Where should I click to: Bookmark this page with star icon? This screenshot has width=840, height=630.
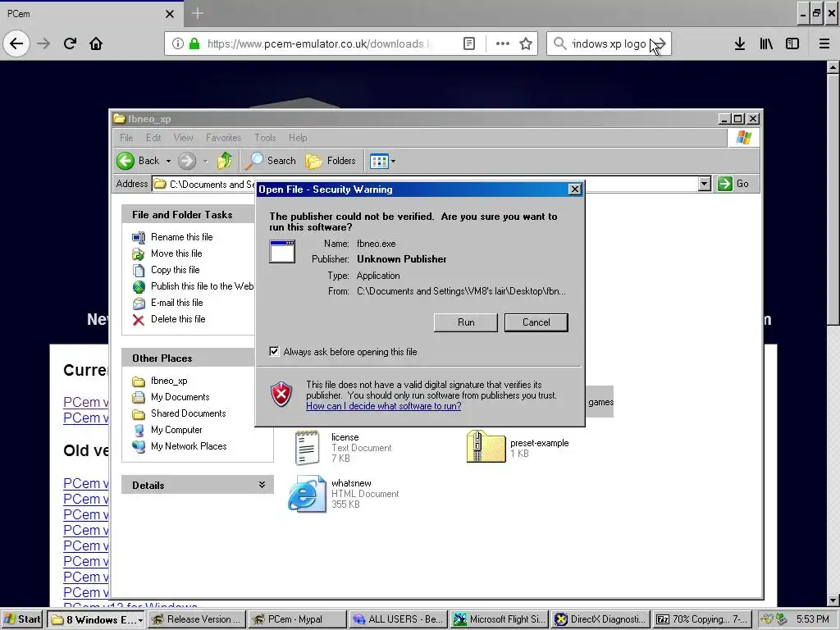[x=526, y=43]
